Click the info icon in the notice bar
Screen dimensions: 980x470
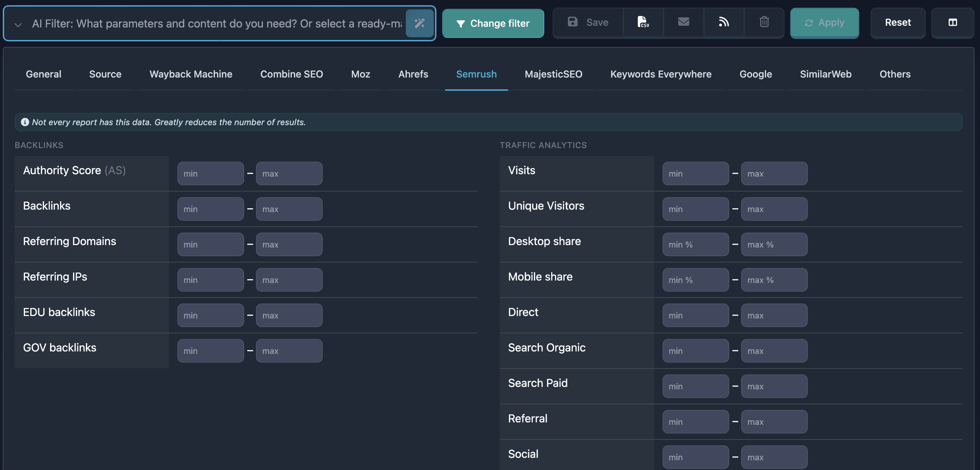(x=25, y=122)
